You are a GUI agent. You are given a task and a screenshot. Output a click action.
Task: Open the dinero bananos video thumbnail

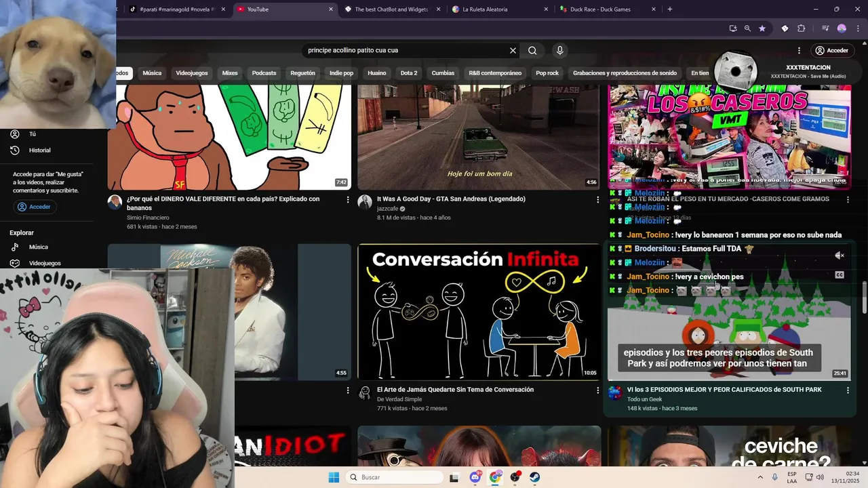click(229, 138)
